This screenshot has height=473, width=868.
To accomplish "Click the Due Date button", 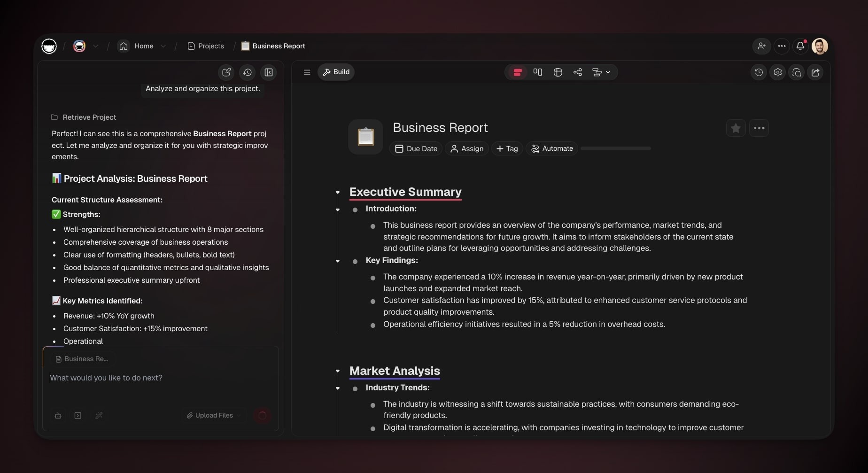I will pyautogui.click(x=416, y=149).
